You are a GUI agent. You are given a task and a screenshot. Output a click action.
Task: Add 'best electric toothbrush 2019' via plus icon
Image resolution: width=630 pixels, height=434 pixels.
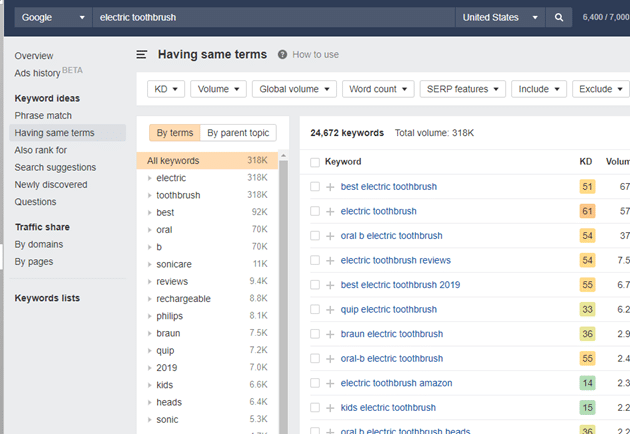coord(330,285)
